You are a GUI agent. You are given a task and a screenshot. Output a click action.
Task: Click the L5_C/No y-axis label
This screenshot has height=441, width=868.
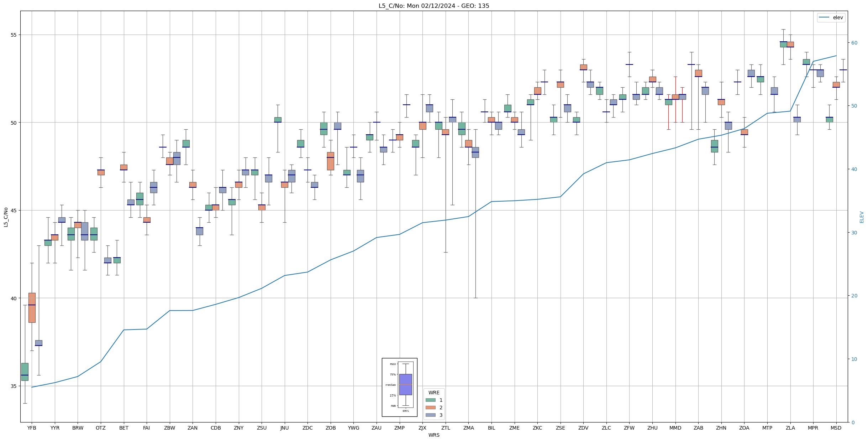tap(6, 217)
